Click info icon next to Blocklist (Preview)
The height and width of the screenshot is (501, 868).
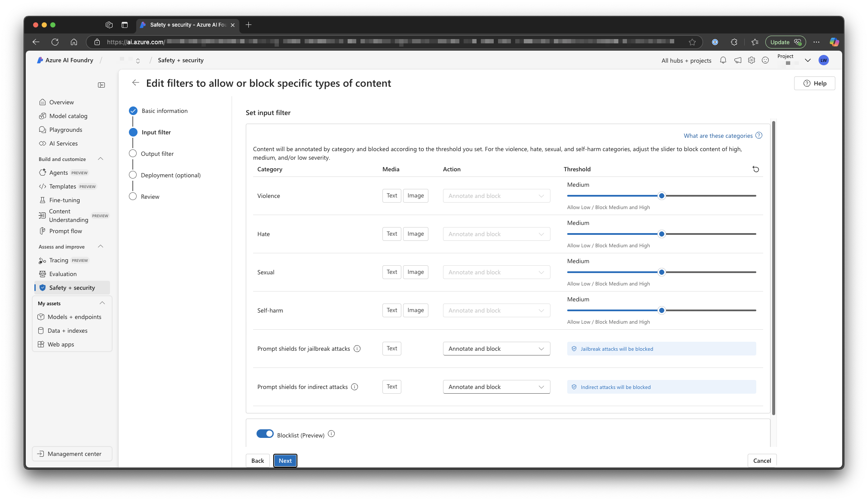(331, 434)
